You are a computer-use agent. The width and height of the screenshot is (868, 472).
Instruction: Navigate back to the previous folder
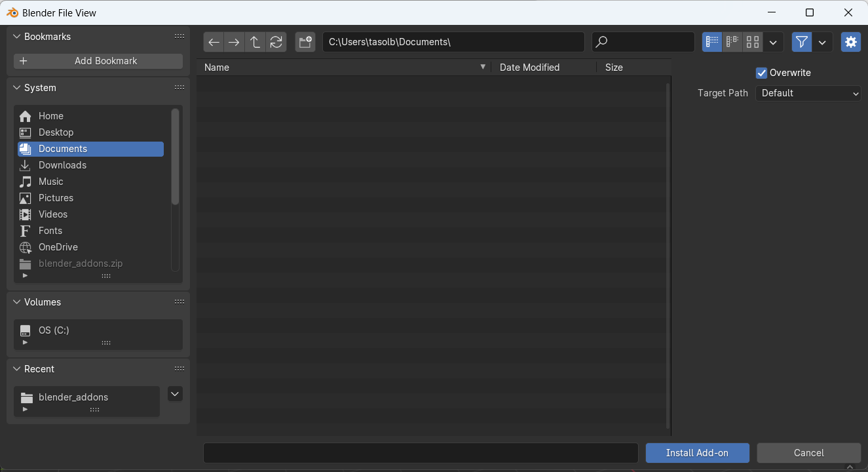tap(213, 41)
